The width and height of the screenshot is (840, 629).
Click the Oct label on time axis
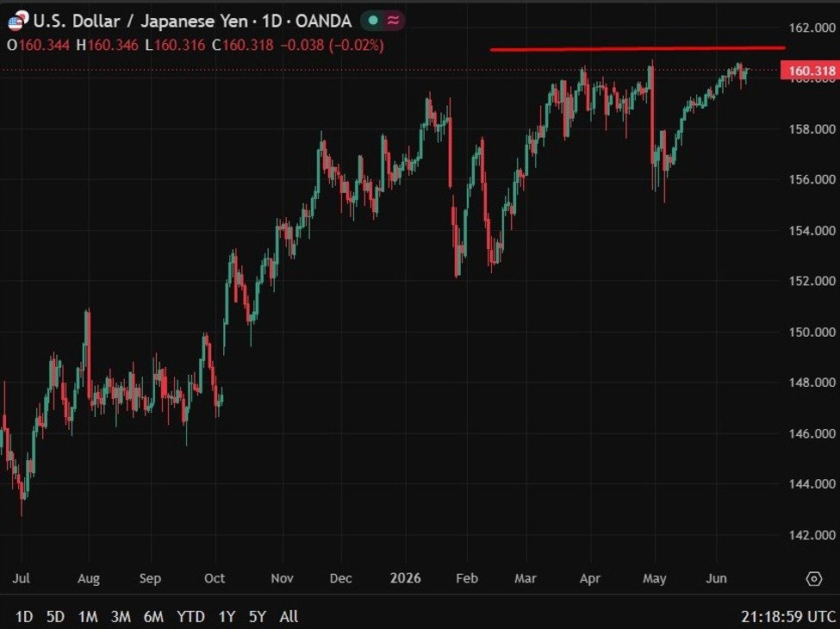(x=215, y=579)
